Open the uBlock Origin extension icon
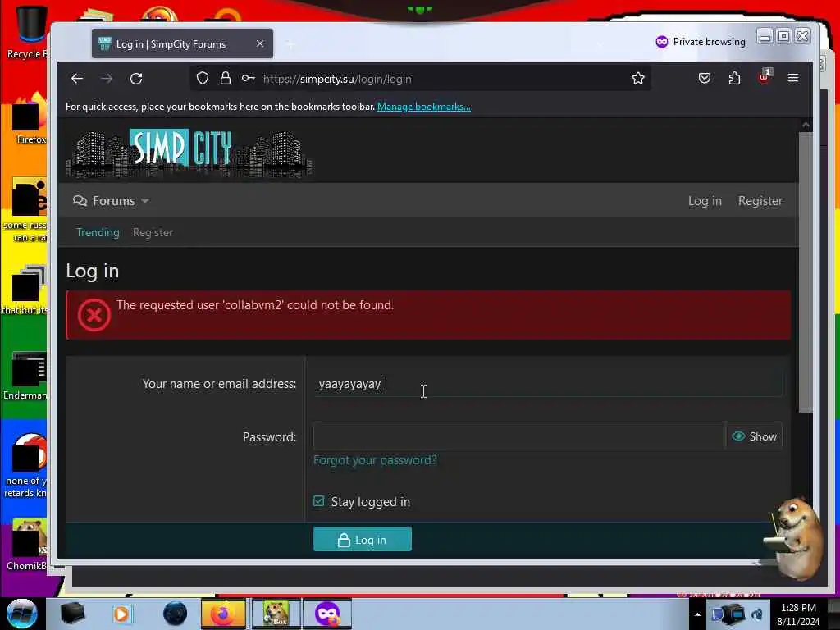This screenshot has height=630, width=840. (x=765, y=76)
